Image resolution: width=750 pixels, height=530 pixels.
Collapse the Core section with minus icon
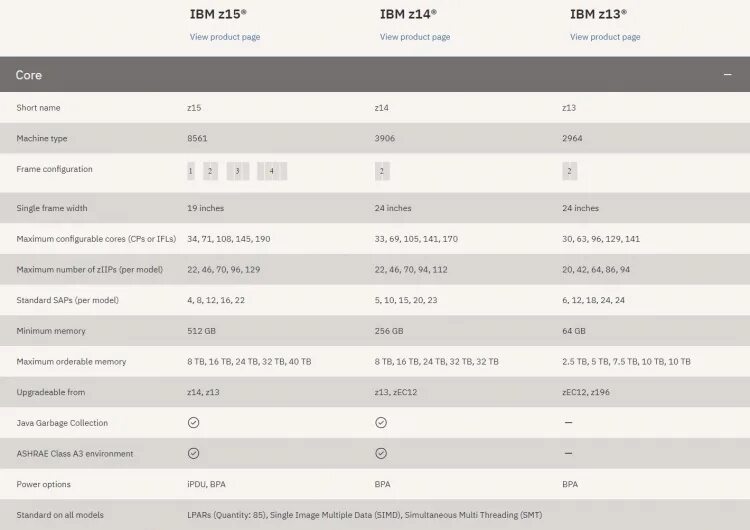728,75
